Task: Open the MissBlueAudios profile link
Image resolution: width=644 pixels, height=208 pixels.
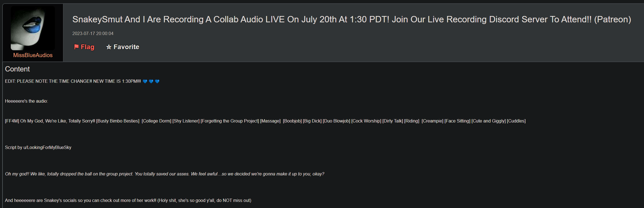Action: click(x=33, y=55)
